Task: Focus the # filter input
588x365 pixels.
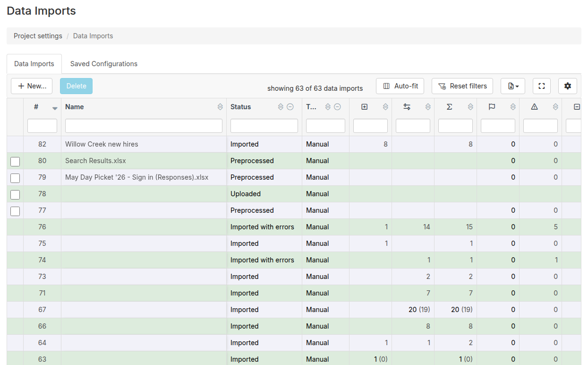Action: (x=42, y=126)
